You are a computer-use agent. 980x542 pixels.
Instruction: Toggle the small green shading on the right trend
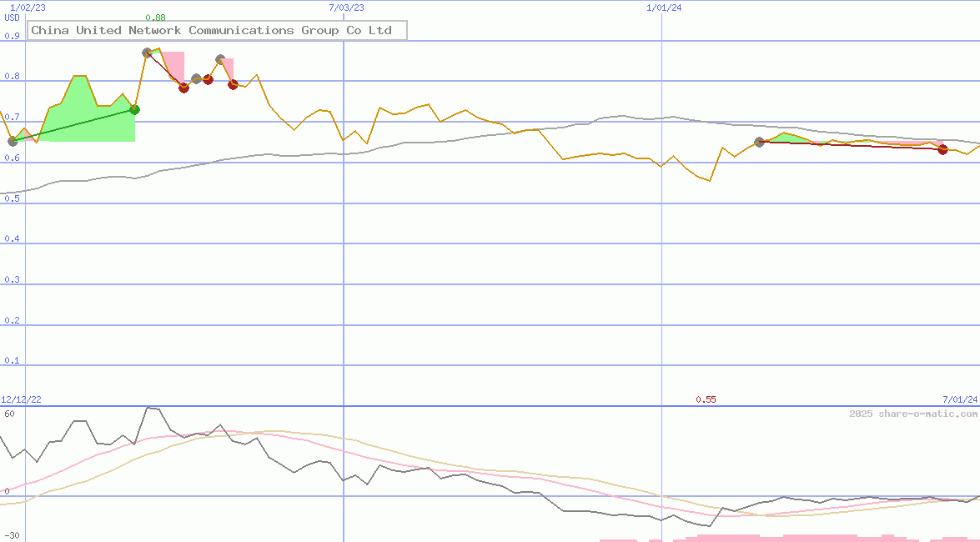[x=786, y=137]
